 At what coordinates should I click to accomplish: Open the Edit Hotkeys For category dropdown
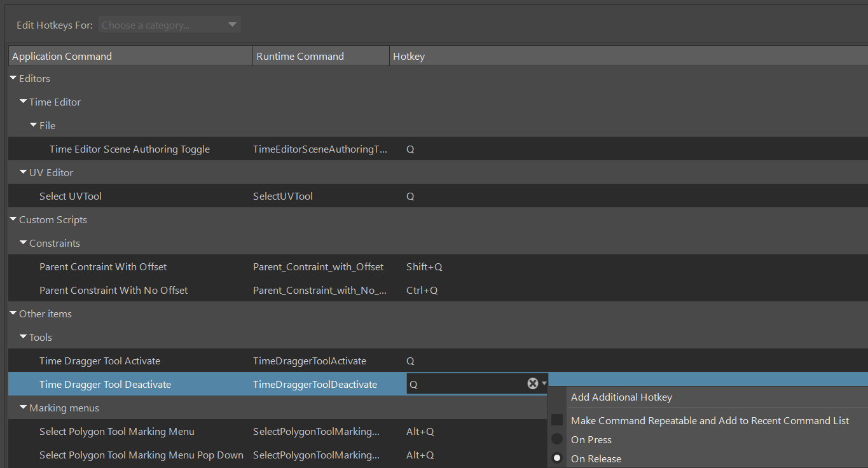[169, 25]
